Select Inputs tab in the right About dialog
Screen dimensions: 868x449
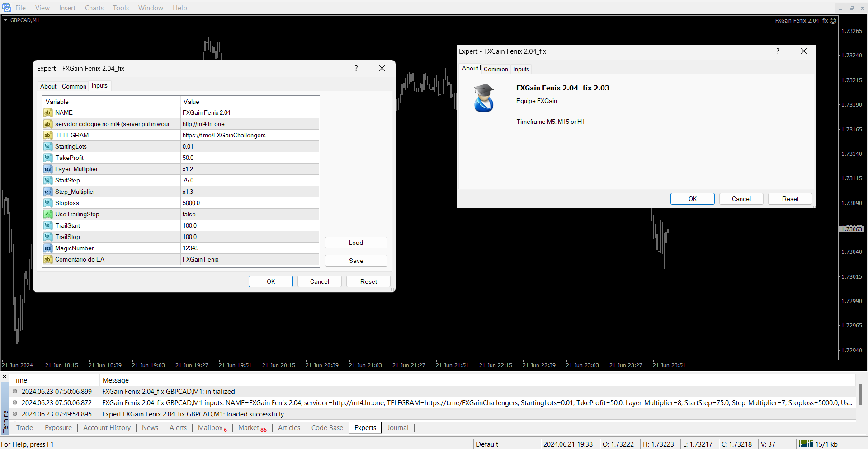coord(521,69)
